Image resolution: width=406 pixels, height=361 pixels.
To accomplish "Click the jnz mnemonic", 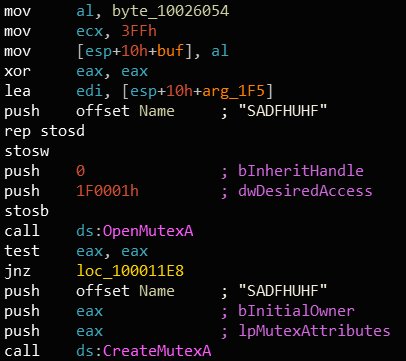I will coord(17,271).
